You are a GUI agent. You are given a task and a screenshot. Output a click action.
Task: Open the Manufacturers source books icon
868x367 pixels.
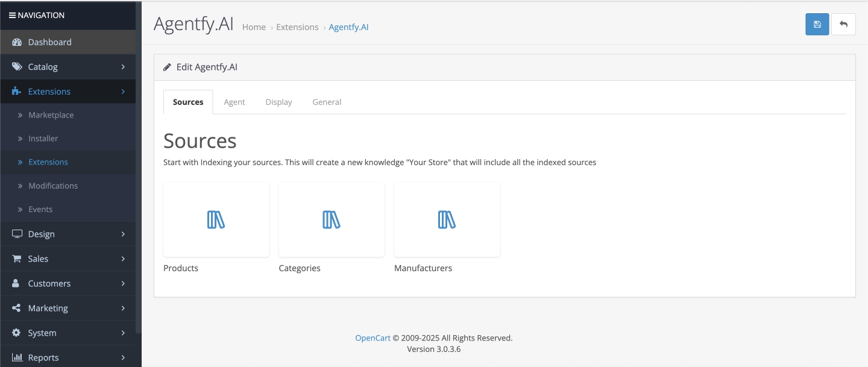447,220
